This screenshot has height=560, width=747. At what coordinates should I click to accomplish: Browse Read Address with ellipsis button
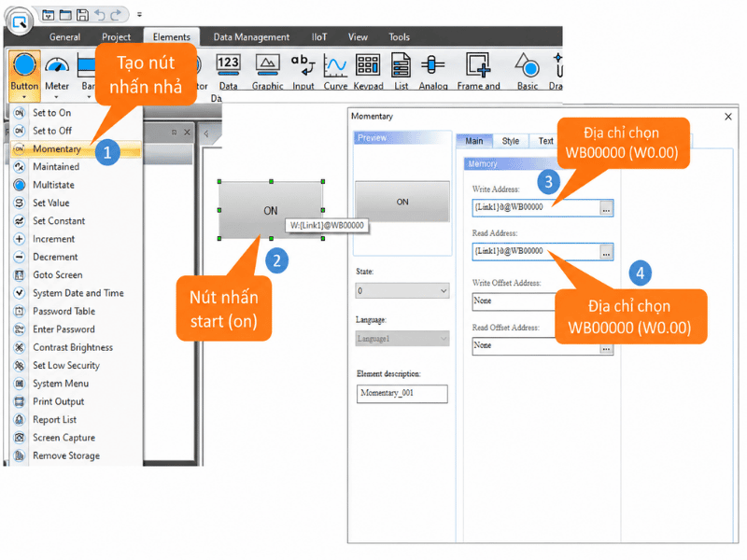point(605,252)
